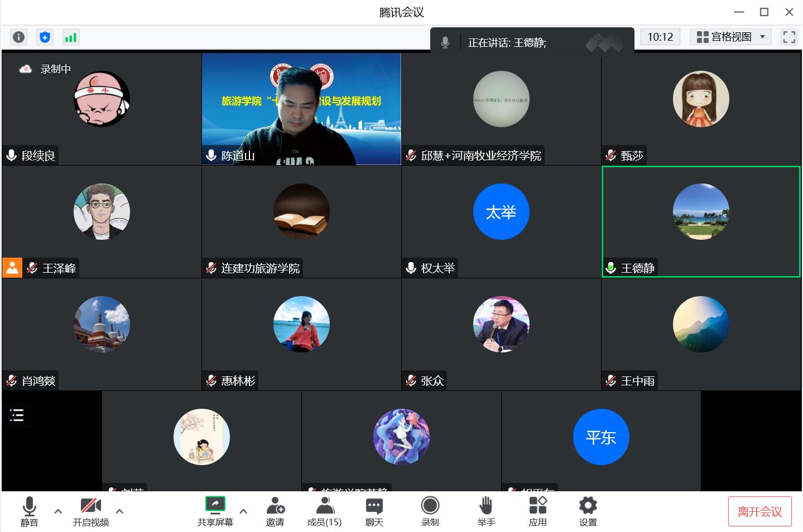This screenshot has height=532, width=803.
Task: Open the Members 成员(15) list
Action: 324,511
